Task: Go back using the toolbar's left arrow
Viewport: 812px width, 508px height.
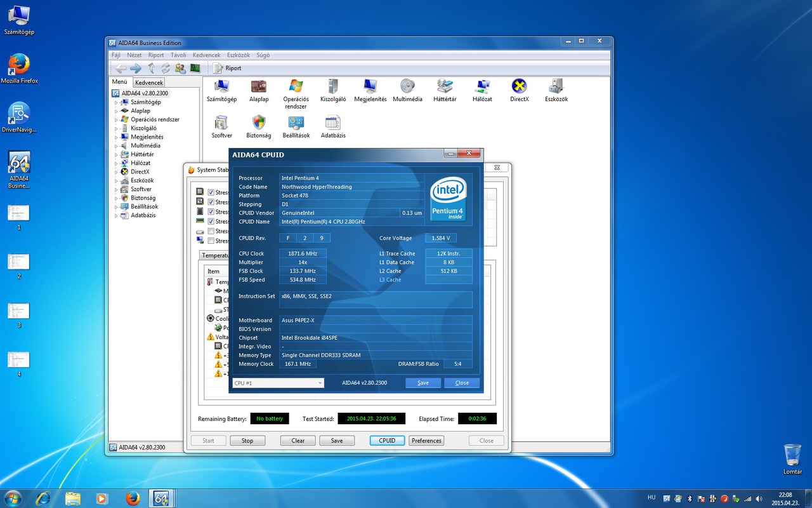Action: [x=121, y=68]
